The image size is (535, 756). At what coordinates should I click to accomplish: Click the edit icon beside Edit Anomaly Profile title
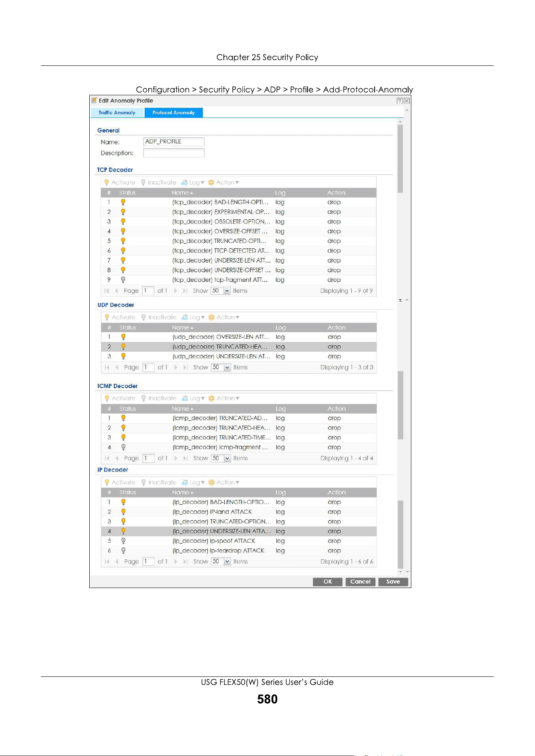tap(94, 101)
